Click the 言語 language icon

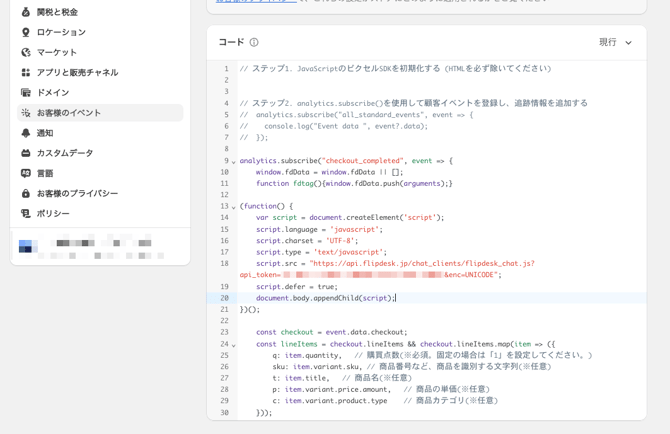[26, 173]
